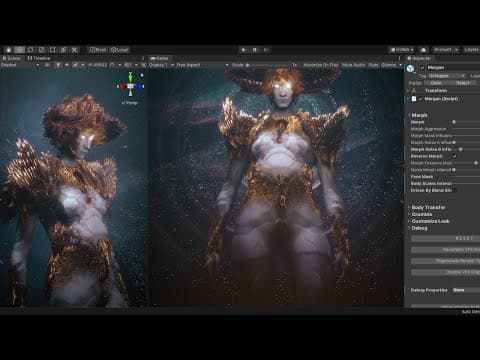
Task: Select the Move tool in the toolbar
Action: point(20,50)
